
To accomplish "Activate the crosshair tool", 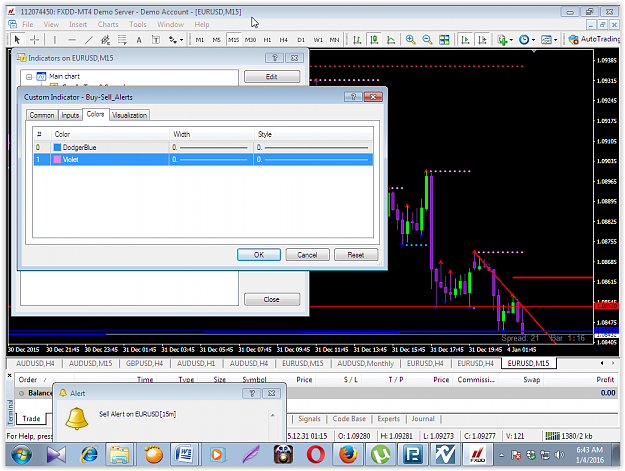I will pyautogui.click(x=35, y=39).
